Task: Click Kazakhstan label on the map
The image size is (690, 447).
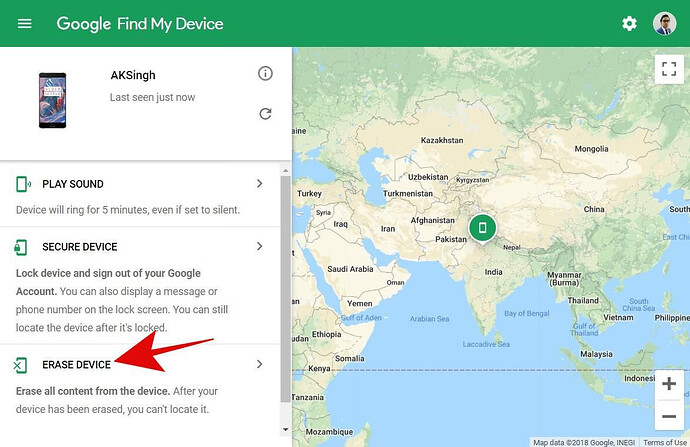Action: tap(442, 140)
